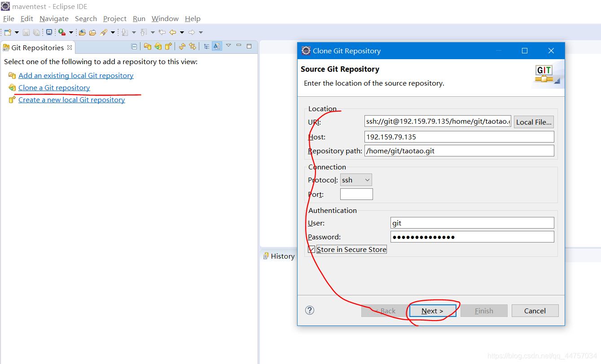Image resolution: width=601 pixels, height=364 pixels.
Task: Focus the URI input field
Action: pyautogui.click(x=438, y=121)
